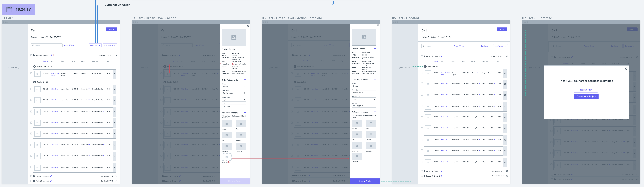
Task: Close the order submitted thank-you dialog
Action: (x=626, y=69)
